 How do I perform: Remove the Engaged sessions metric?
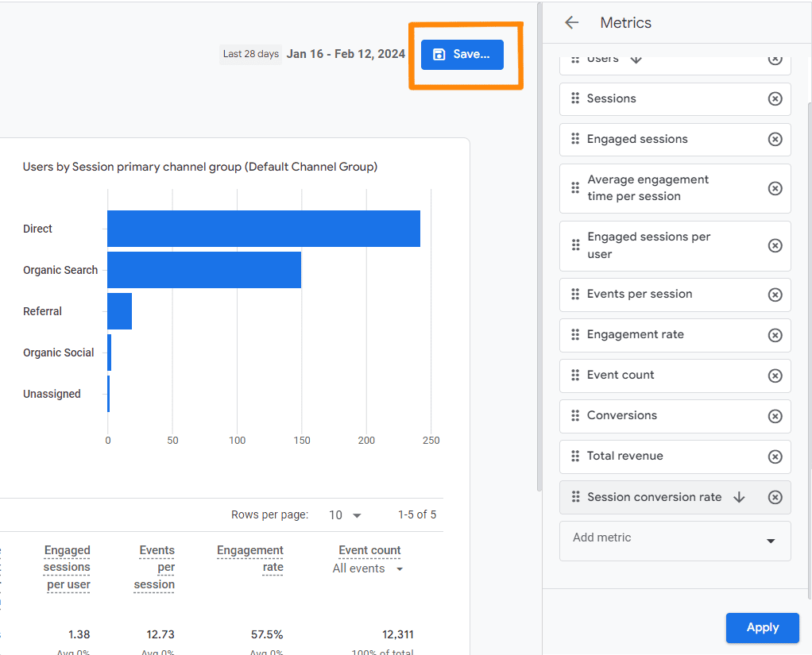775,139
